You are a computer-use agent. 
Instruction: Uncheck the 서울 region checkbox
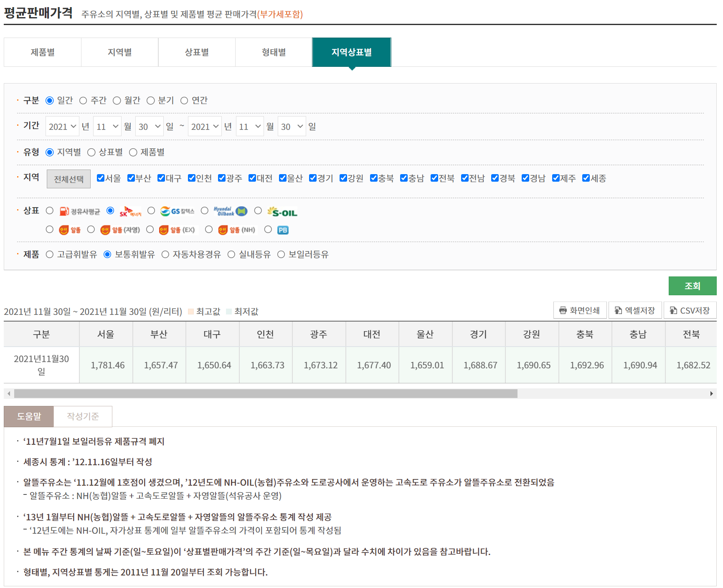101,178
